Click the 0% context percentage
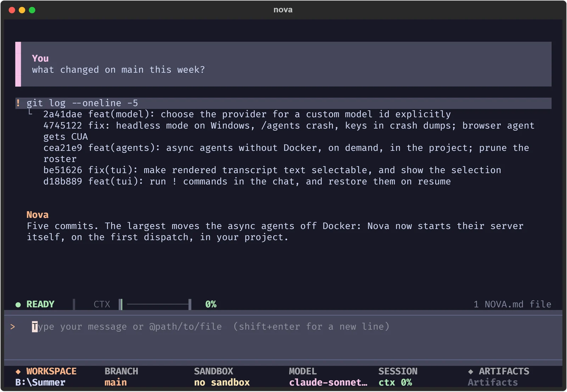This screenshot has width=567, height=392. pyautogui.click(x=211, y=304)
